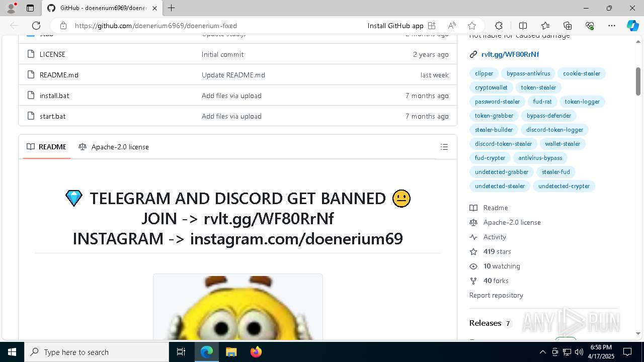Screen dimensions: 644x362
Task: Click the link icon beside rvlt.gg/WF80RrNf
Action: click(473, 54)
